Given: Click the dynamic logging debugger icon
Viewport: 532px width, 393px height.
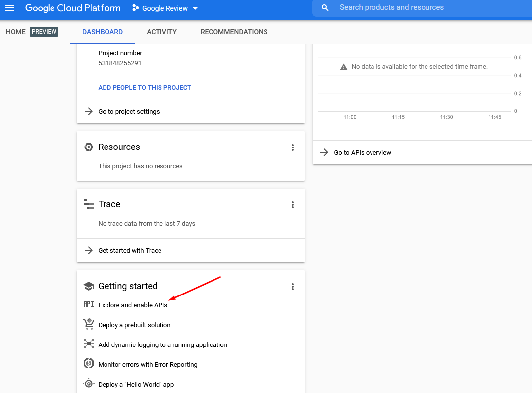Looking at the screenshot, I should tap(89, 344).
